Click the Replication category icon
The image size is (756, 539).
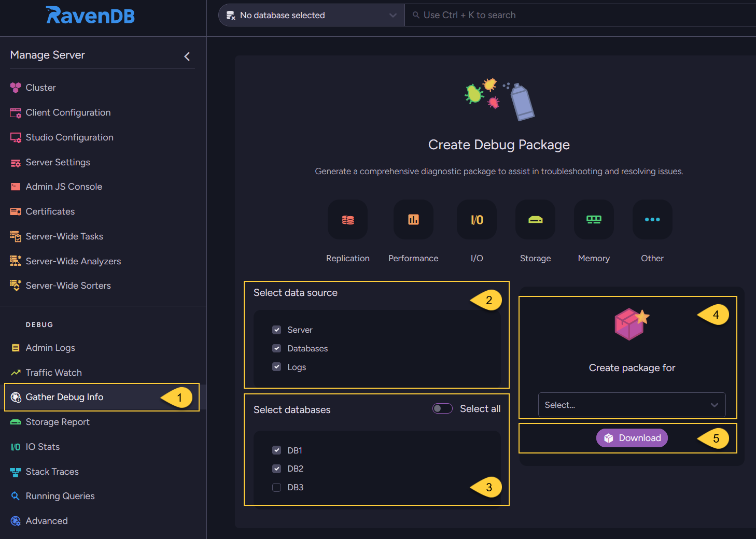(x=348, y=220)
